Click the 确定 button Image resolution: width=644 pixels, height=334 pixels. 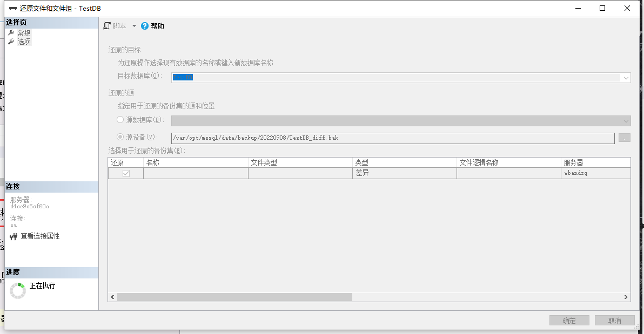pos(569,321)
